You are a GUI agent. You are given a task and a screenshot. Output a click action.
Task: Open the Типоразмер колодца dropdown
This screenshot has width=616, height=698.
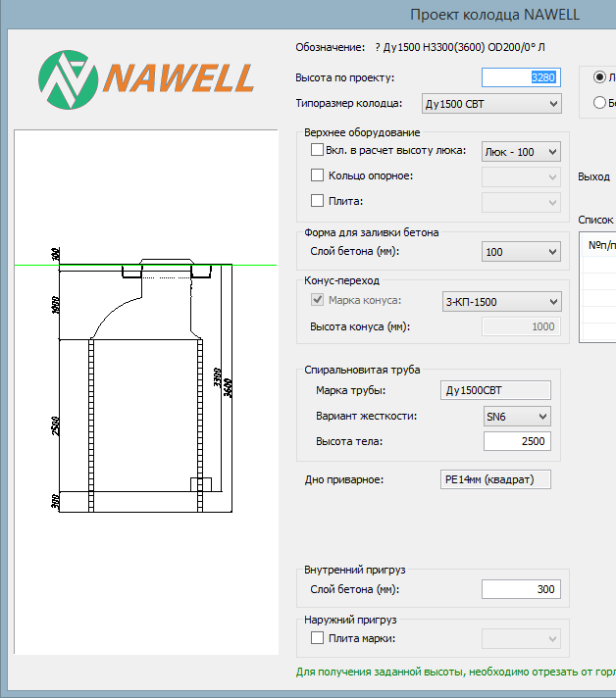491,104
